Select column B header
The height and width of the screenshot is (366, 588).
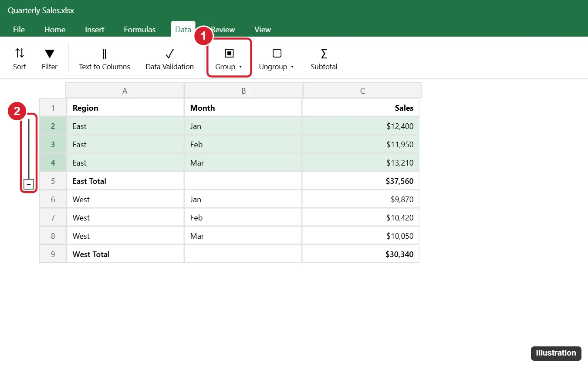pos(244,91)
